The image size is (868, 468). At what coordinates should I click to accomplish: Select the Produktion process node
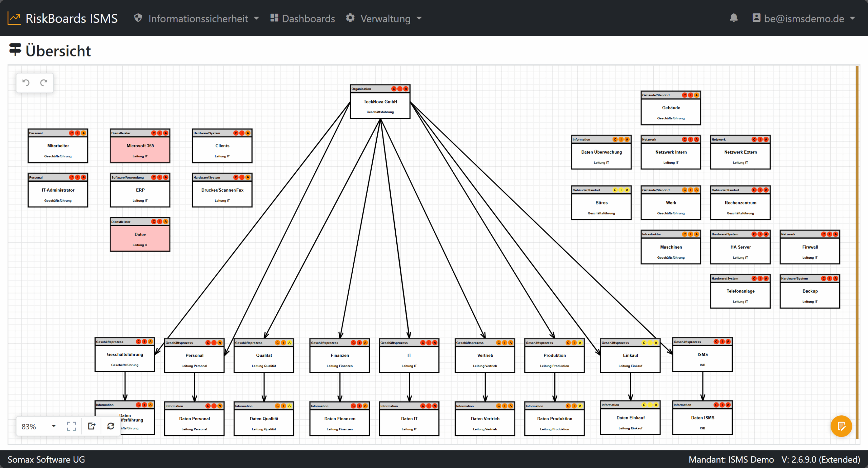tap(554, 355)
